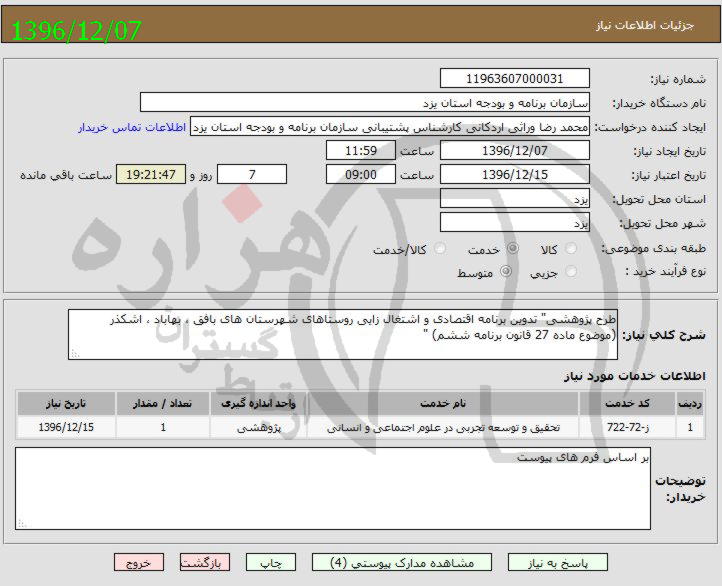This screenshot has width=722, height=586.
Task: Open مشاهده مدارک پیوستی (4) attachments
Action: (x=402, y=563)
